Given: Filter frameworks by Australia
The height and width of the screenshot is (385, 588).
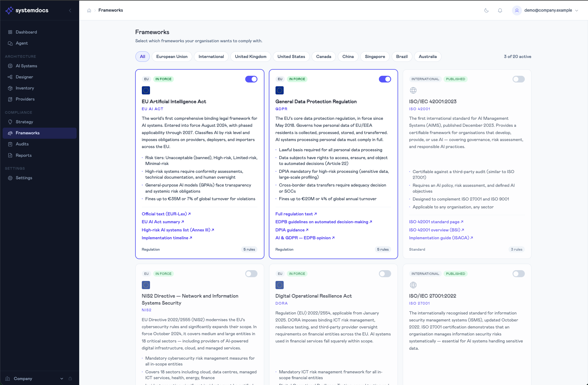Looking at the screenshot, I should 428,57.
